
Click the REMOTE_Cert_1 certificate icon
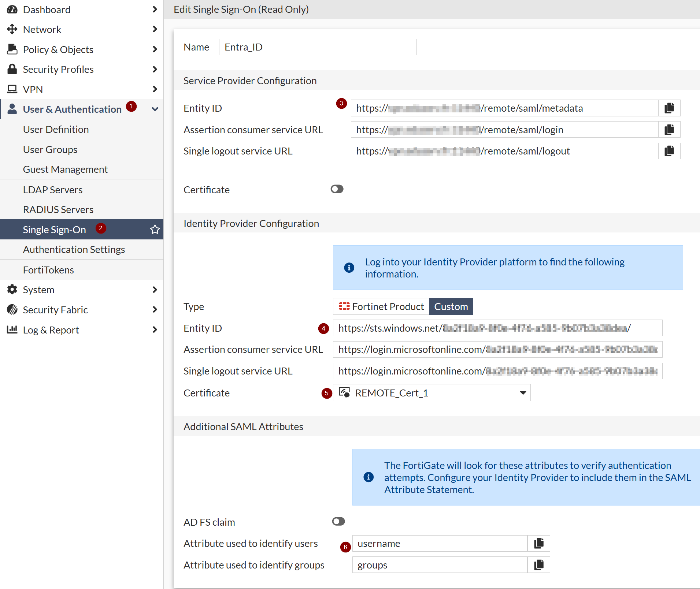pos(344,392)
